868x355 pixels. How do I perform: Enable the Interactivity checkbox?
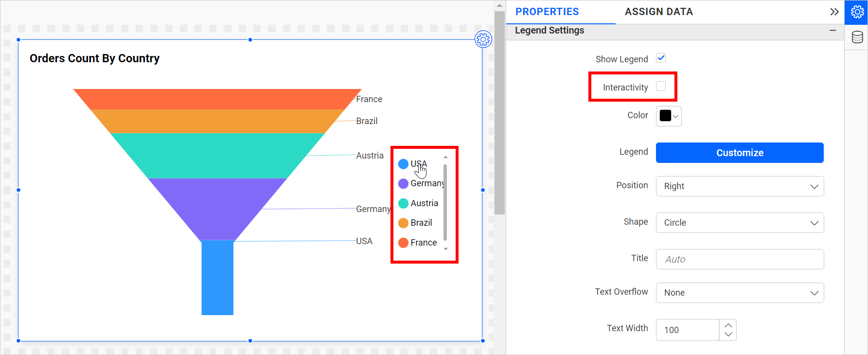pyautogui.click(x=661, y=87)
